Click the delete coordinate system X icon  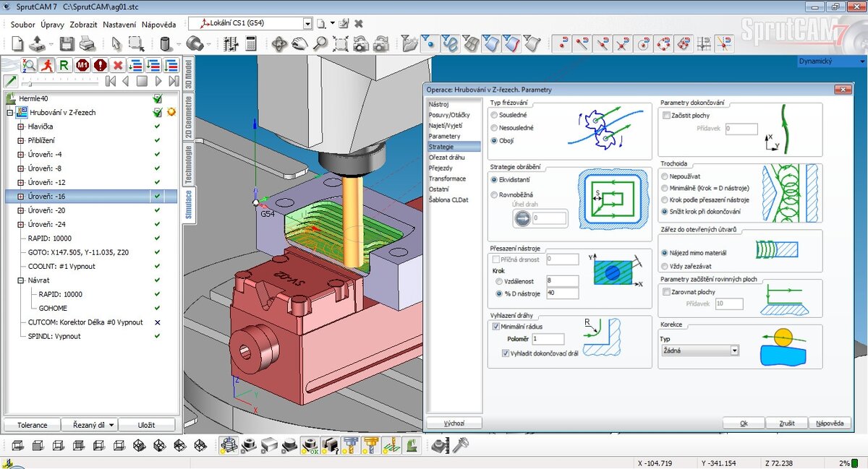point(359,23)
